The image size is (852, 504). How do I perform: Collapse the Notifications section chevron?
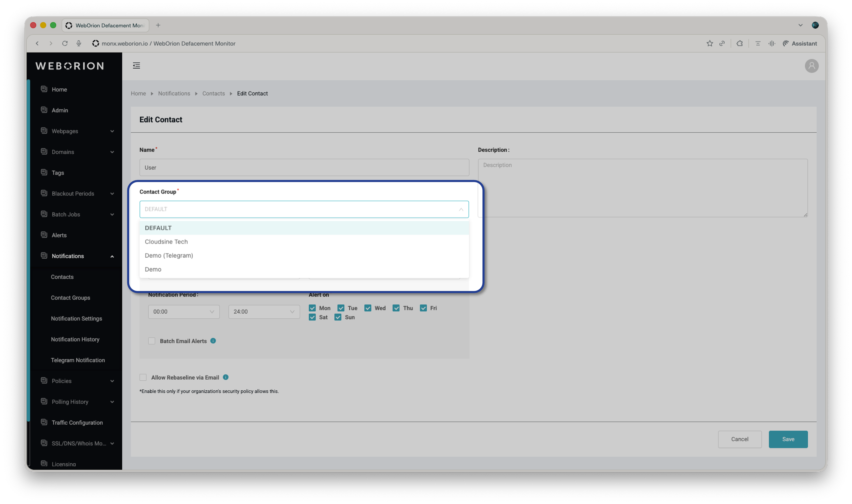pos(112,256)
